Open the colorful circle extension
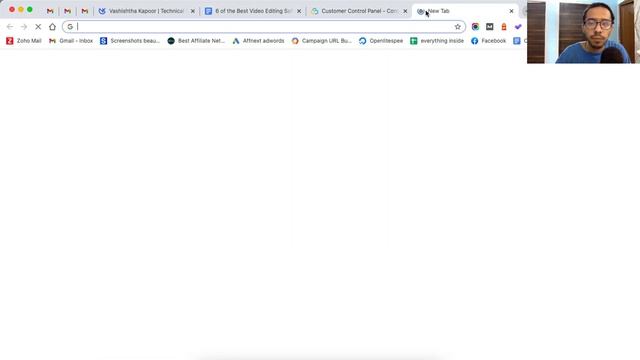Screen dimensions: 640x360 coord(475,27)
